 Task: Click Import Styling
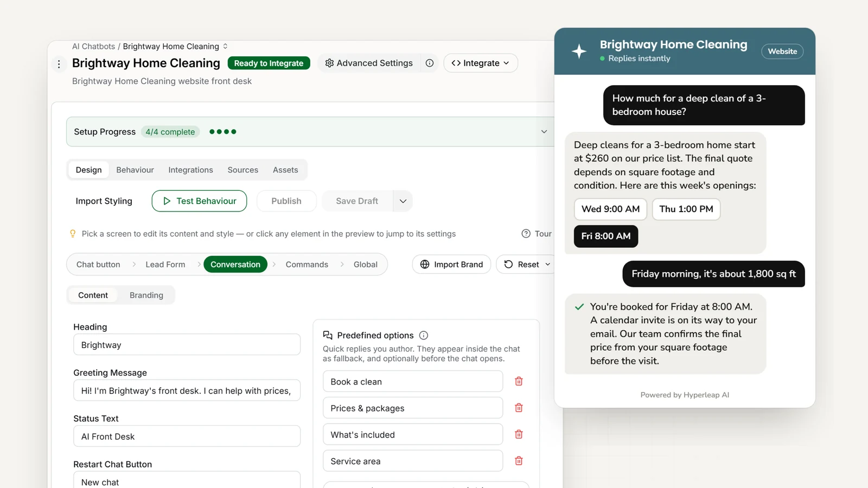(104, 201)
